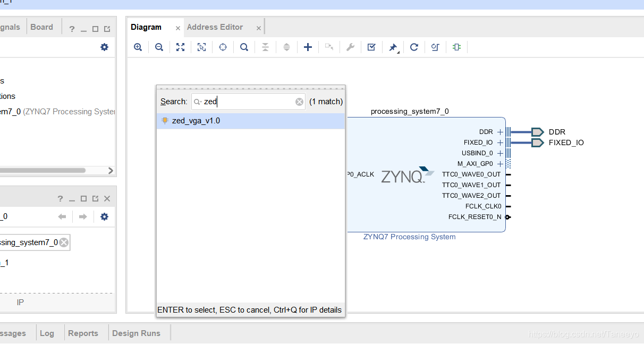Viewport: 644px width, 344px height.
Task: Open settings gear in the upper left panel
Action: (x=104, y=47)
